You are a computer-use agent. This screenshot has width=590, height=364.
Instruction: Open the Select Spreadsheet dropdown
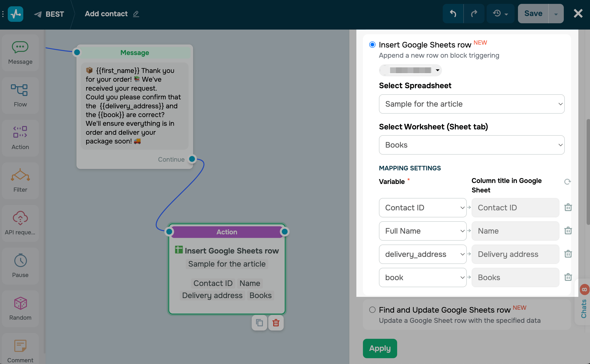(x=471, y=104)
